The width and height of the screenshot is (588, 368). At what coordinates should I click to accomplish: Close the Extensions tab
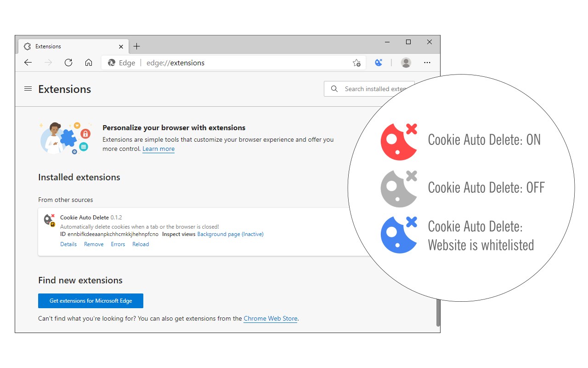pos(121,46)
